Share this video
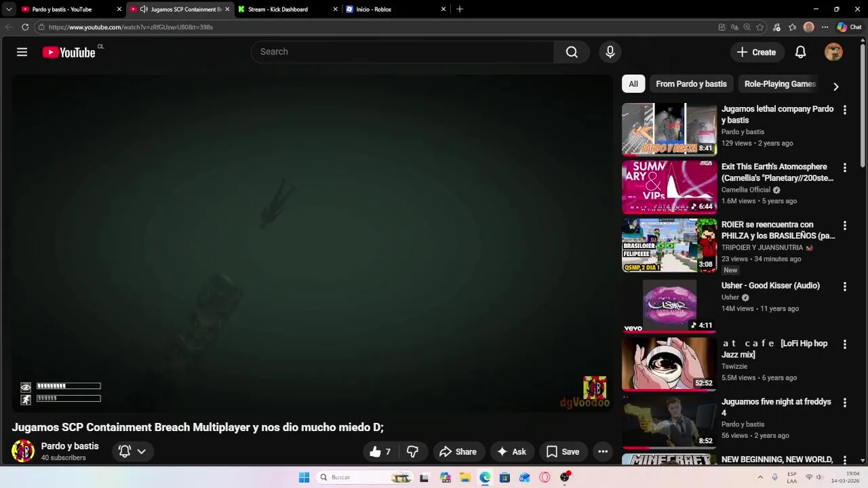 click(x=458, y=451)
